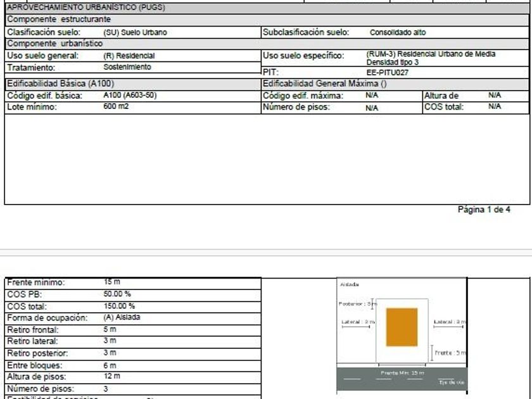Select the (SU) Suelo Urbano value
532x399 pixels.
pos(135,32)
